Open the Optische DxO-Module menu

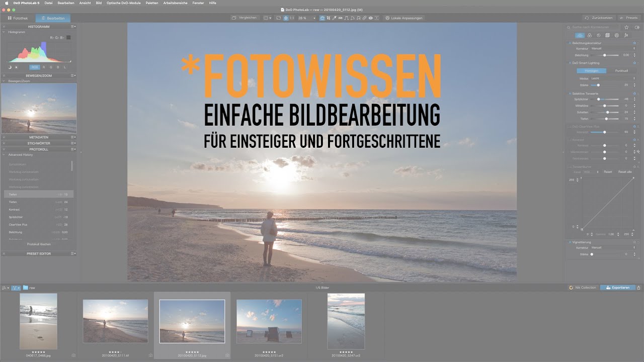click(124, 3)
